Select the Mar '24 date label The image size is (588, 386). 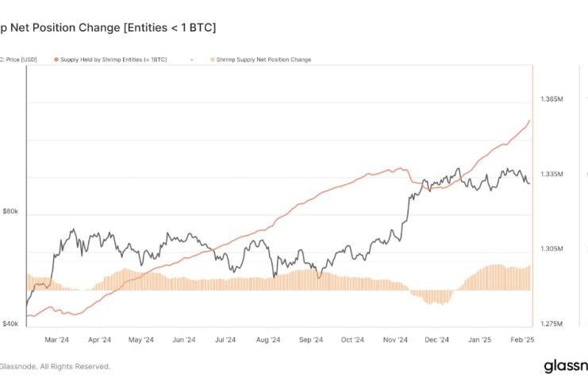[57, 340]
